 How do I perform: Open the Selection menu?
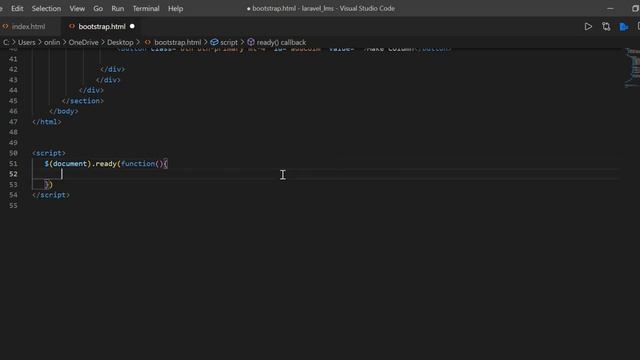click(46, 9)
